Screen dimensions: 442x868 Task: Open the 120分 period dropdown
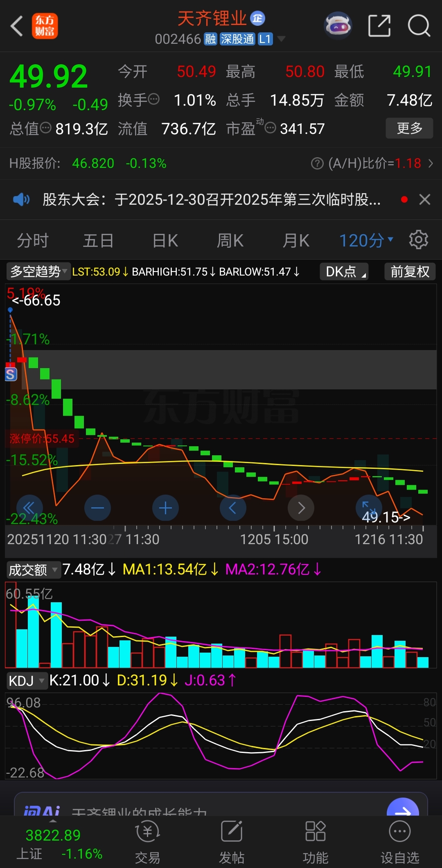click(x=366, y=240)
